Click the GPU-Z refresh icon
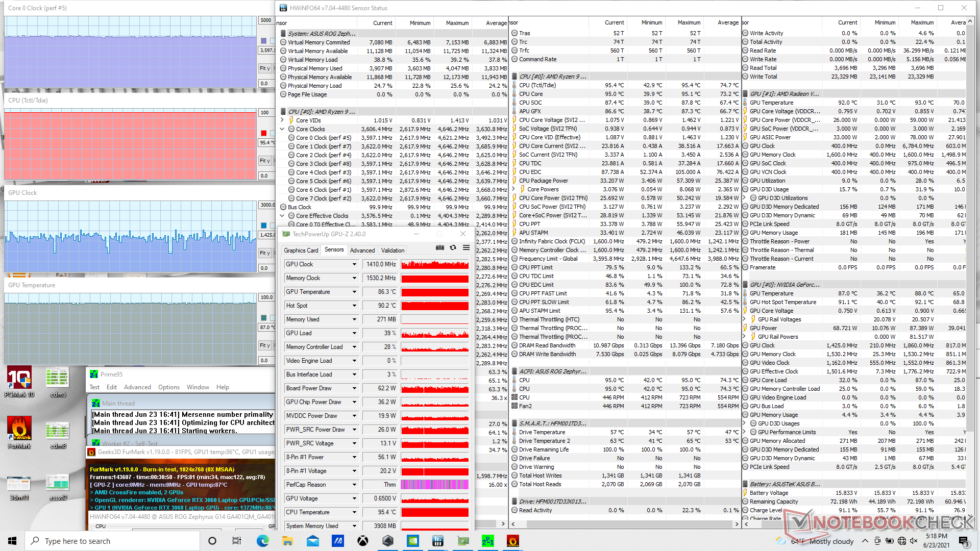This screenshot has height=551, width=980. click(x=453, y=248)
